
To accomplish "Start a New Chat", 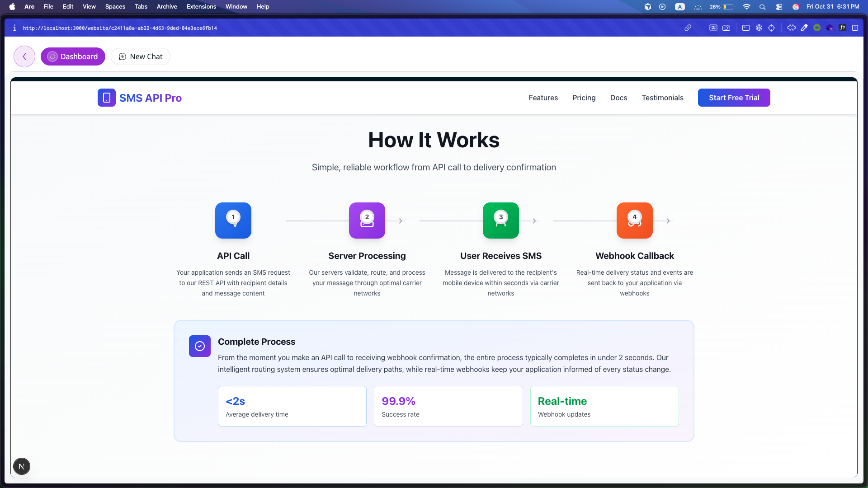I will tap(141, 56).
